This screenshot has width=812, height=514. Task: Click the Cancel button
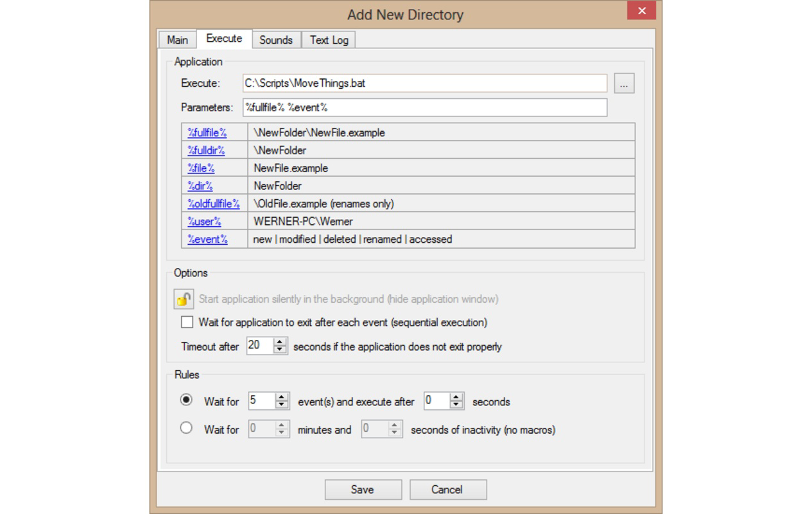coord(447,489)
